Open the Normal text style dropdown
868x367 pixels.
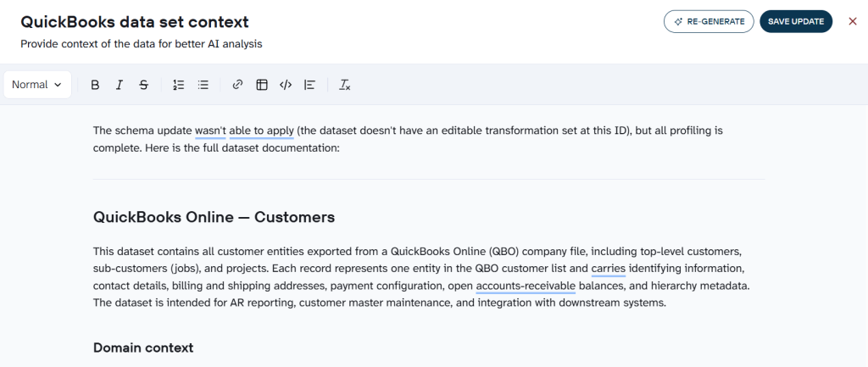coord(37,85)
